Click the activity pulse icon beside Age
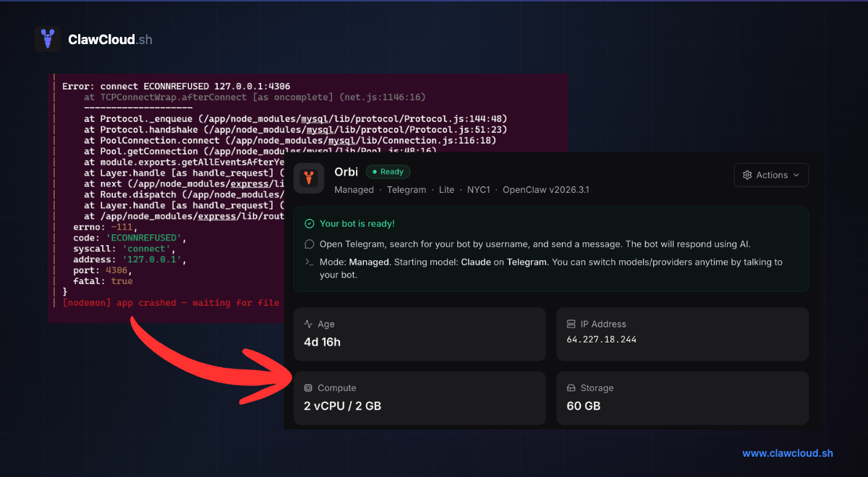The height and width of the screenshot is (477, 868). 307,324
